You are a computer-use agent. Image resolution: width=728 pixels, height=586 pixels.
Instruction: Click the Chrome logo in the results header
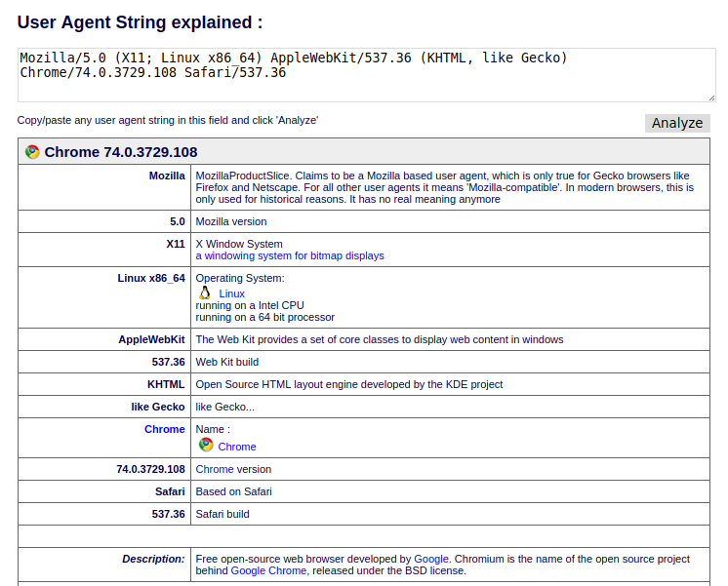(32, 152)
